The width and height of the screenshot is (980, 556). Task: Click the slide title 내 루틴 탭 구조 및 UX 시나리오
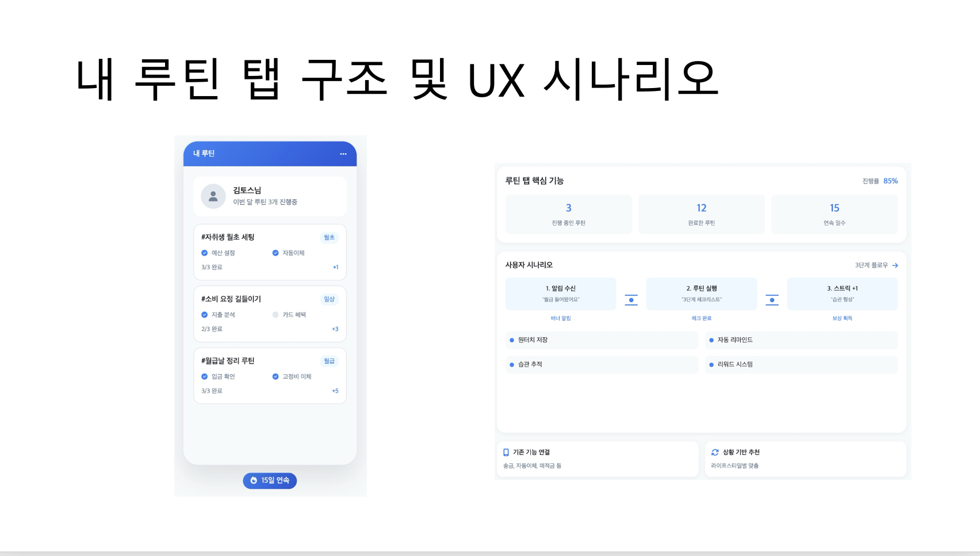click(397, 79)
